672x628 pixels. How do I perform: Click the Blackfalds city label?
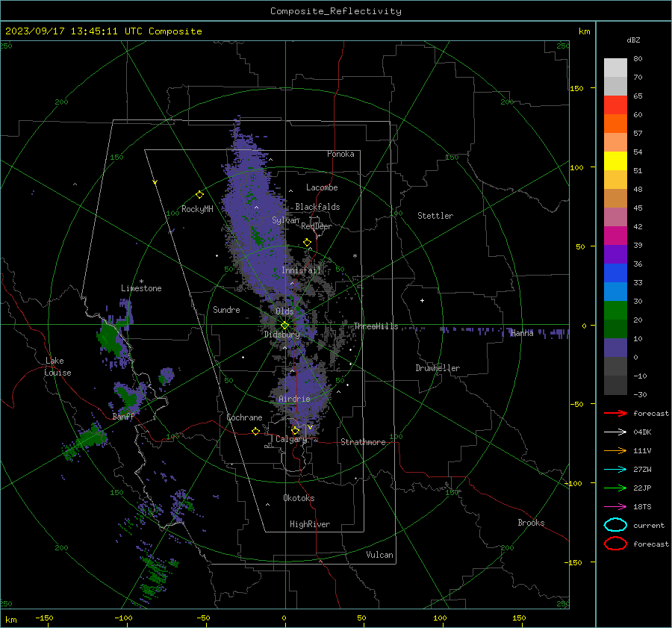click(x=317, y=207)
